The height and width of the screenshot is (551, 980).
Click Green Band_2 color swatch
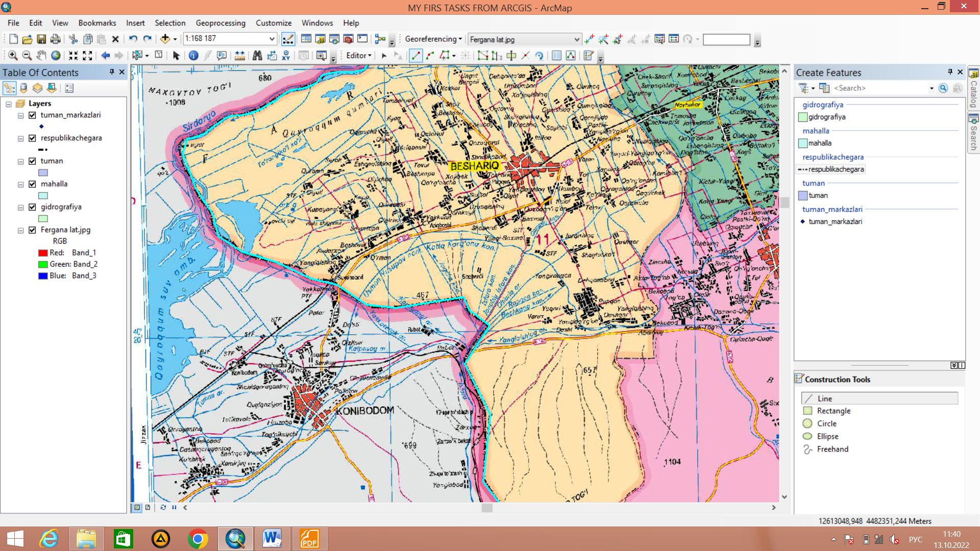[x=43, y=264]
